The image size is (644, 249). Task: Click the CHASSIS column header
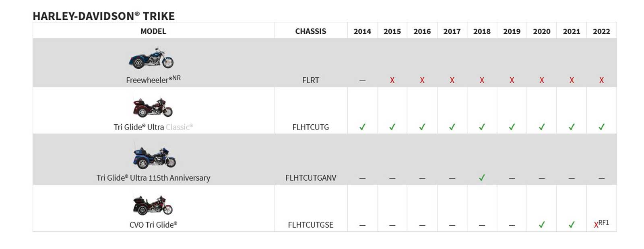(311, 31)
